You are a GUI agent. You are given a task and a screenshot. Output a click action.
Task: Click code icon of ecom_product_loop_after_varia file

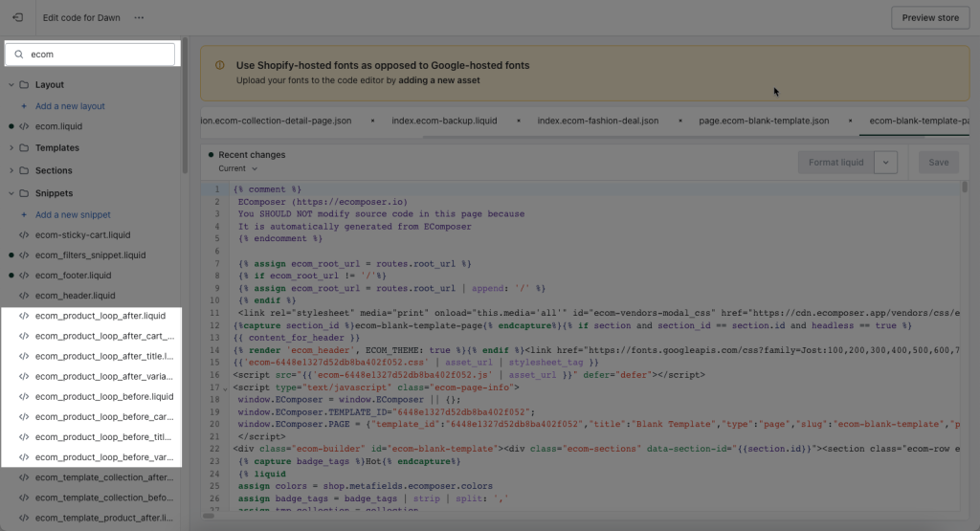[x=24, y=376]
